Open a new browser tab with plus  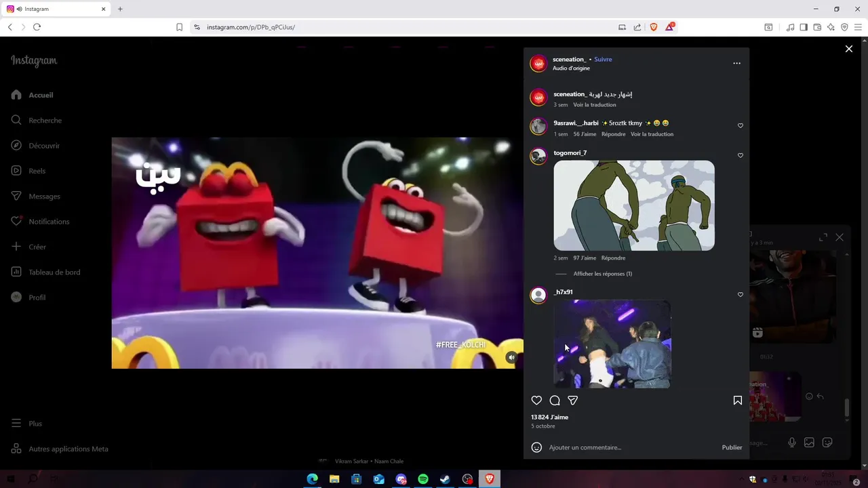point(120,9)
